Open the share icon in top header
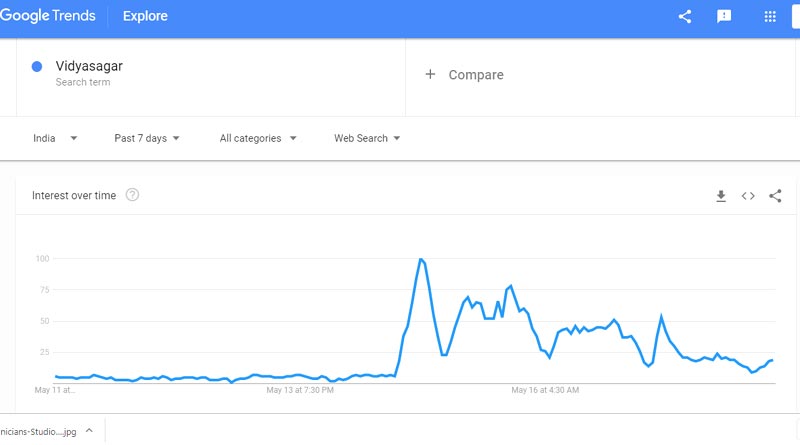Viewport: 800px width, 445px height. 685,16
